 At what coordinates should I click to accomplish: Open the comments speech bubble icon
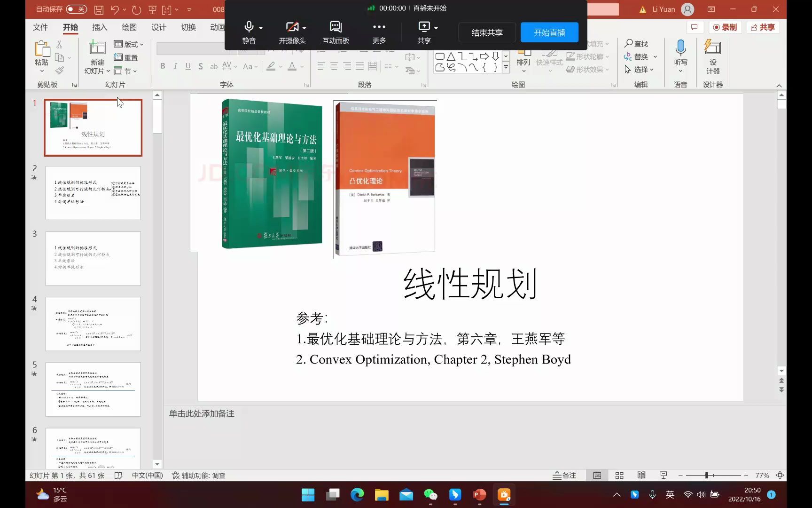coord(695,27)
